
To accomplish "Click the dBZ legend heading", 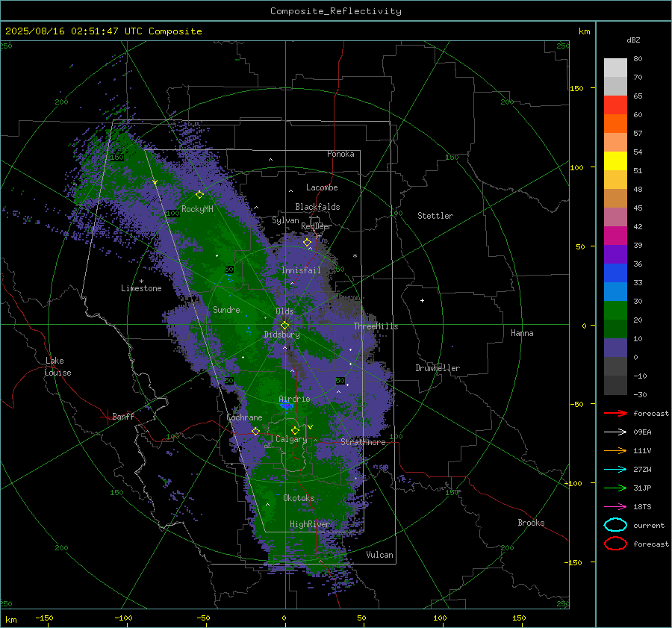I will point(633,40).
